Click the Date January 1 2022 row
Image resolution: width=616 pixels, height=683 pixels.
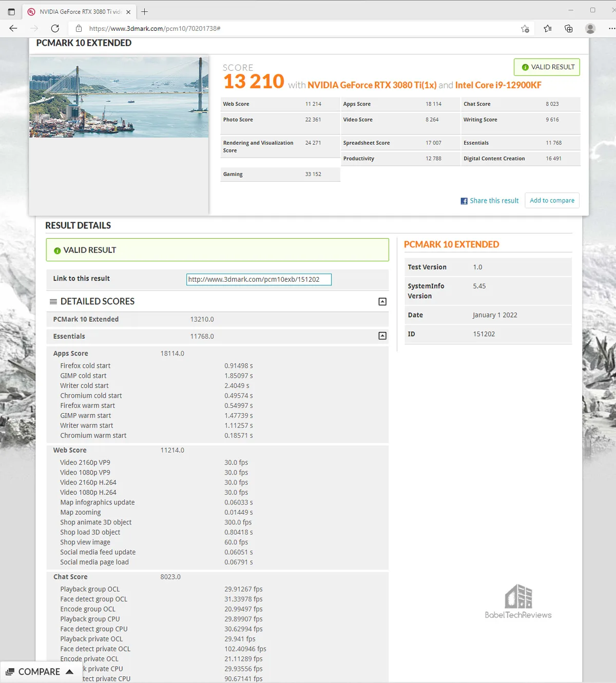488,315
